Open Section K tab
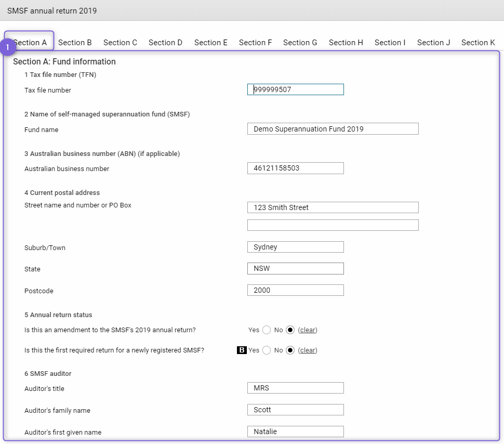Screen dimensions: 504x444 (x=478, y=43)
